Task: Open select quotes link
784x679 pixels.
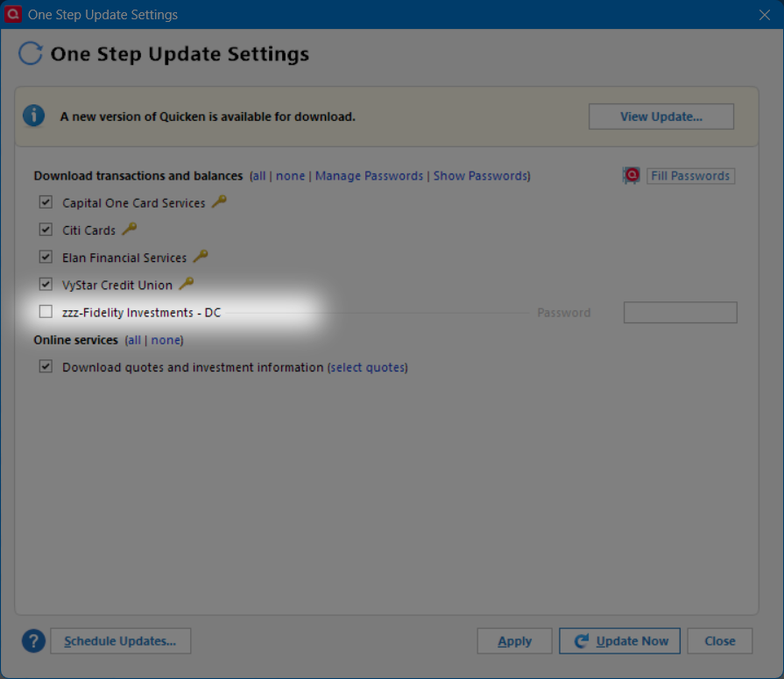Action: [x=368, y=367]
